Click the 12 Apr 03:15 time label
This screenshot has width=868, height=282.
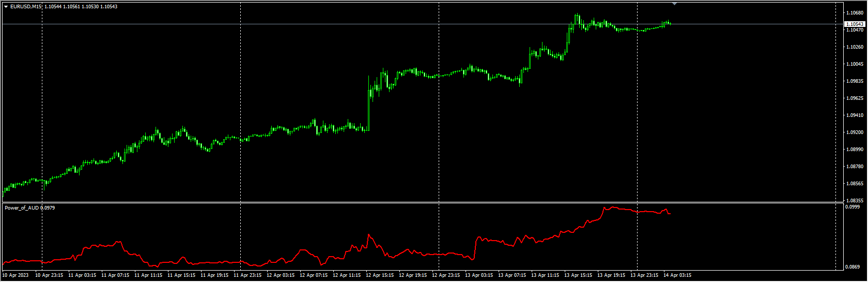pyautogui.click(x=281, y=275)
